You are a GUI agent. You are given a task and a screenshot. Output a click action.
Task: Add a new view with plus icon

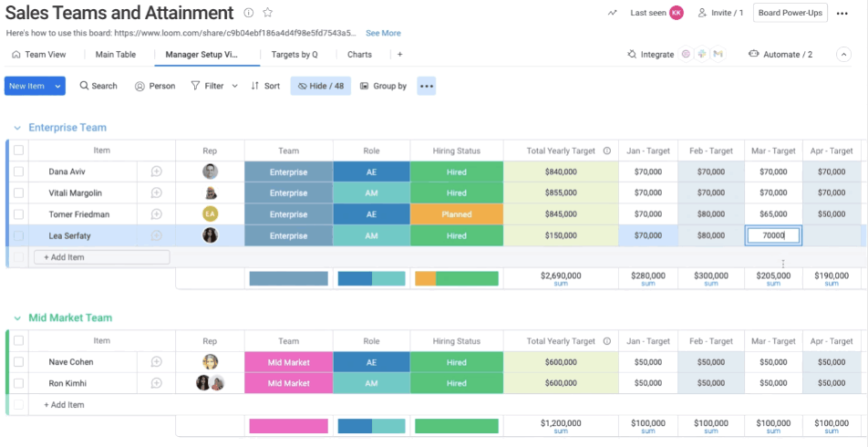(399, 55)
